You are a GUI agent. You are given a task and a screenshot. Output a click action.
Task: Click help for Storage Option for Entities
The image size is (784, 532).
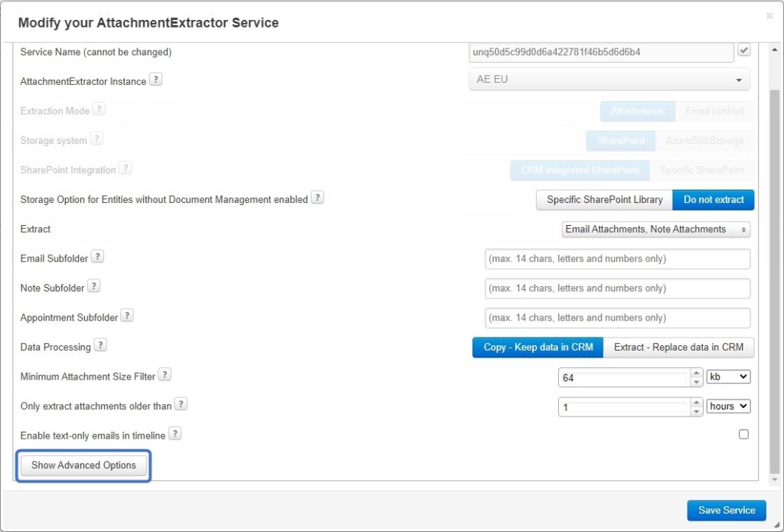tap(318, 197)
